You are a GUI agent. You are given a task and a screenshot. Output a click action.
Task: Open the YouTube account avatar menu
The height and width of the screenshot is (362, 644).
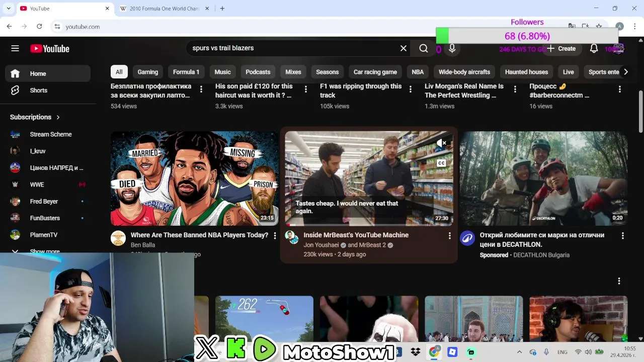point(618,48)
